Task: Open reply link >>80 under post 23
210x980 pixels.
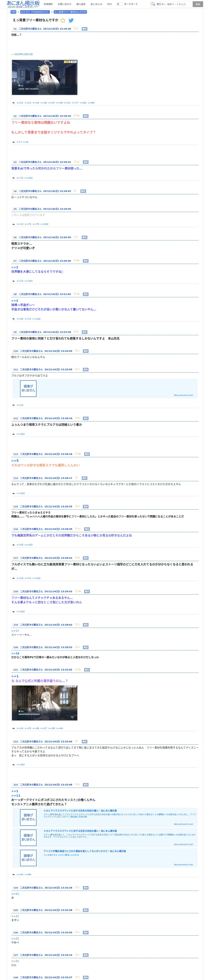Action: [28, 875]
